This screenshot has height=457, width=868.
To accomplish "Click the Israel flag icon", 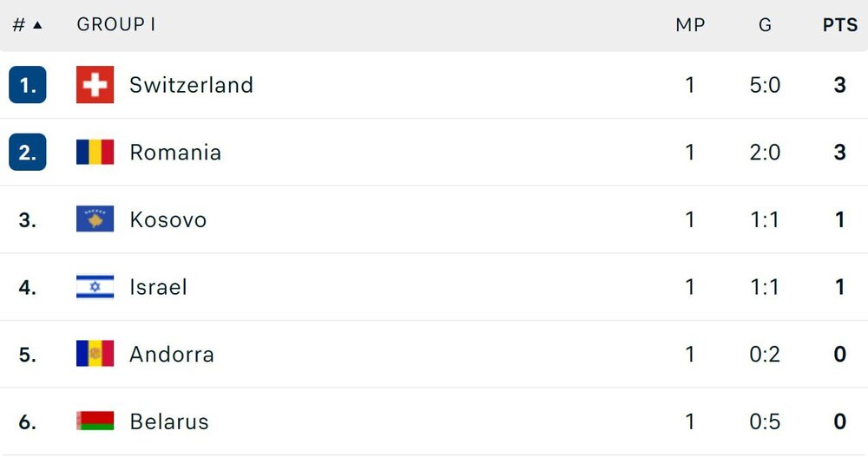I will click(95, 287).
